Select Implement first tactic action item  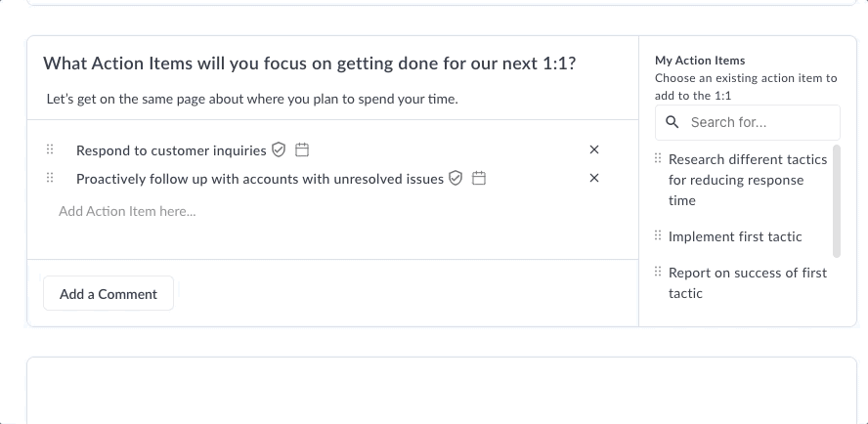[735, 236]
